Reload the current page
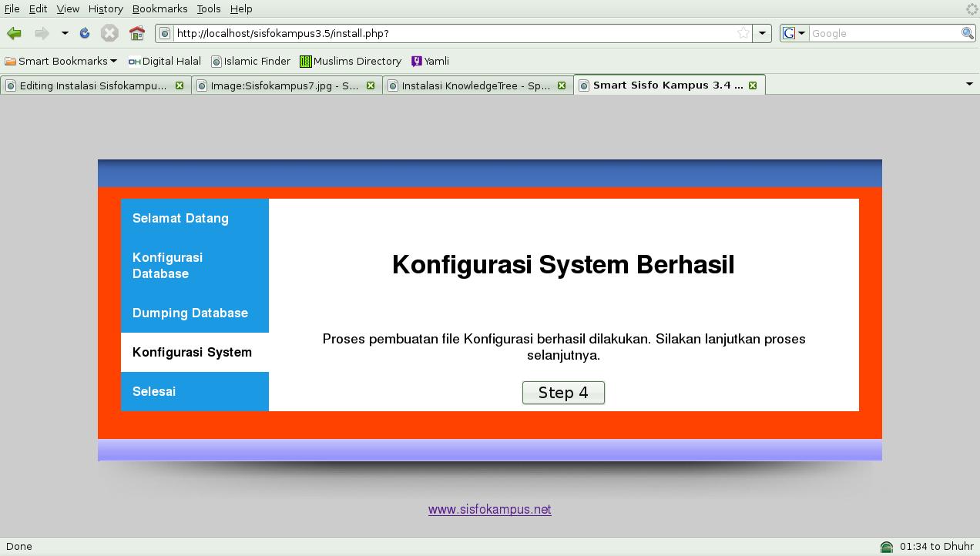 (x=85, y=33)
